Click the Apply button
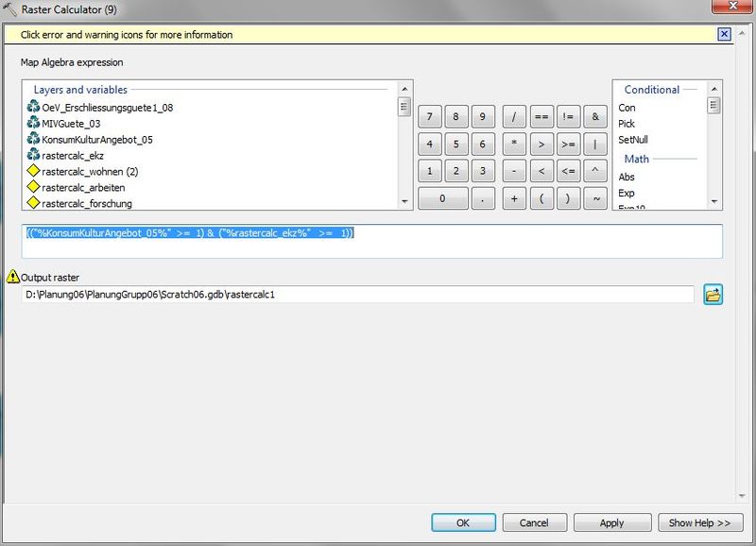Screen dimensions: 756x546 (x=611, y=522)
